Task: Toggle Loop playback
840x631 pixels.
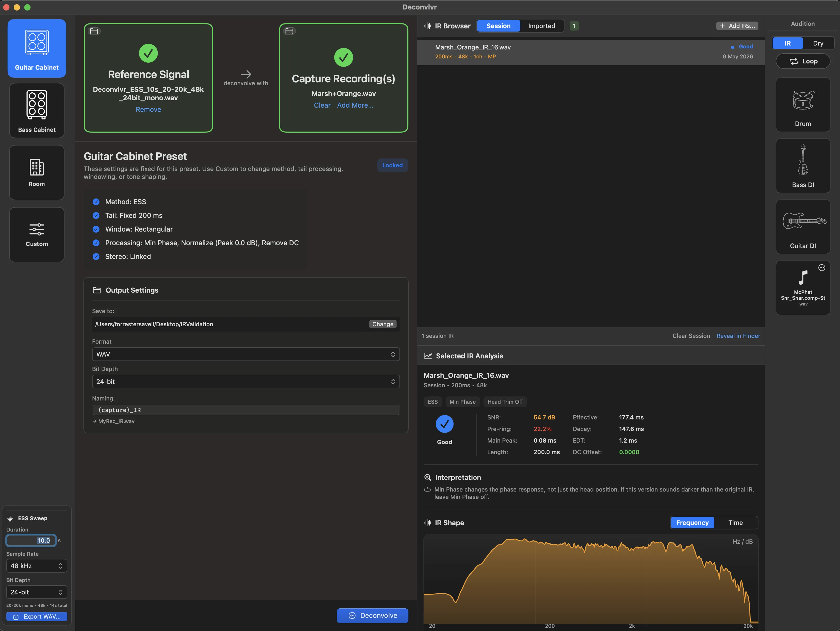Action: point(803,61)
